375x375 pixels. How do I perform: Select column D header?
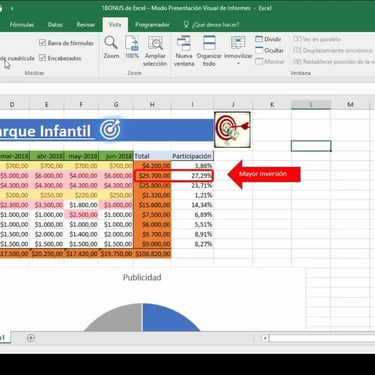coord(12,105)
